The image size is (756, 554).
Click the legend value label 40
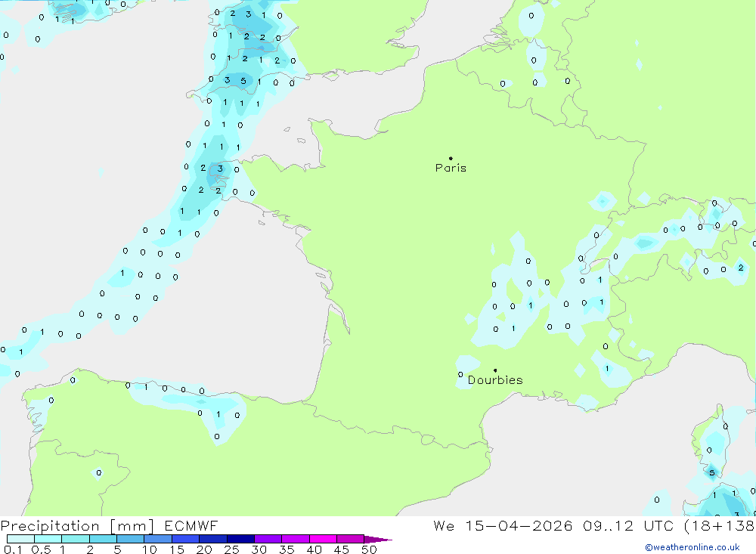click(314, 549)
